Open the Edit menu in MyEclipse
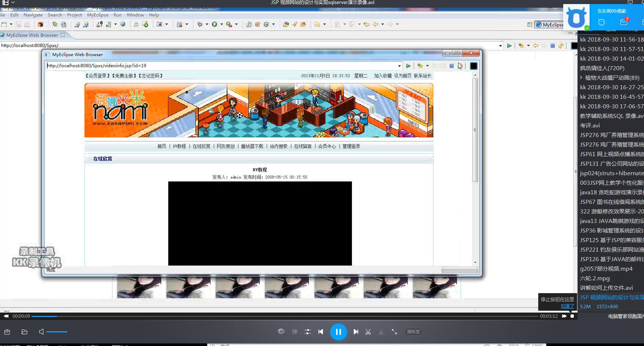 (14, 15)
